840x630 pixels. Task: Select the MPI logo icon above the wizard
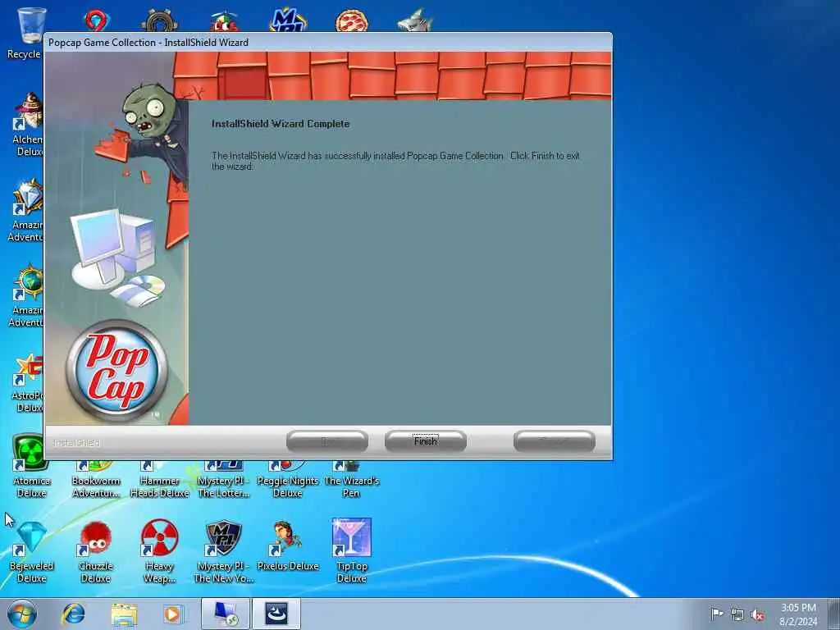pos(288,20)
